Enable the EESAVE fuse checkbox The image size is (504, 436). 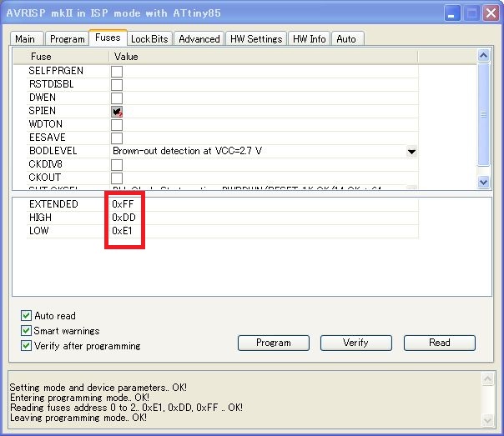pos(117,138)
